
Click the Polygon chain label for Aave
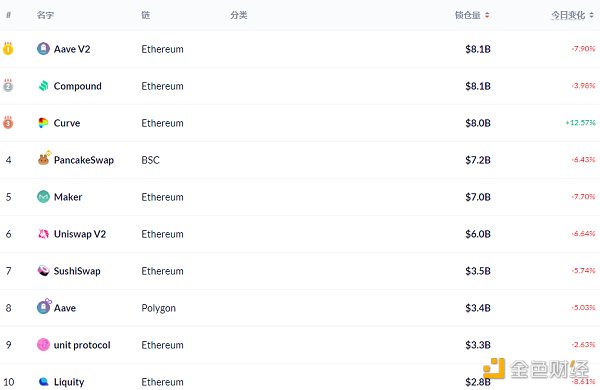pyautogui.click(x=158, y=308)
